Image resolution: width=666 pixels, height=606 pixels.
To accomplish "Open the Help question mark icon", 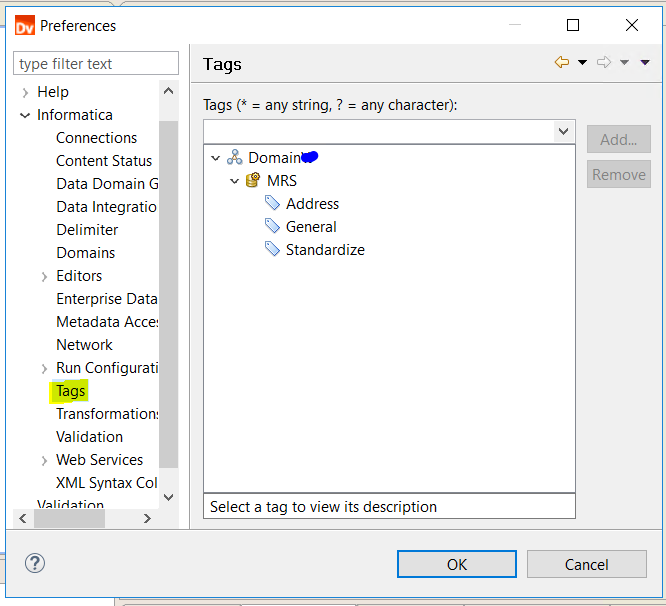I will click(35, 563).
